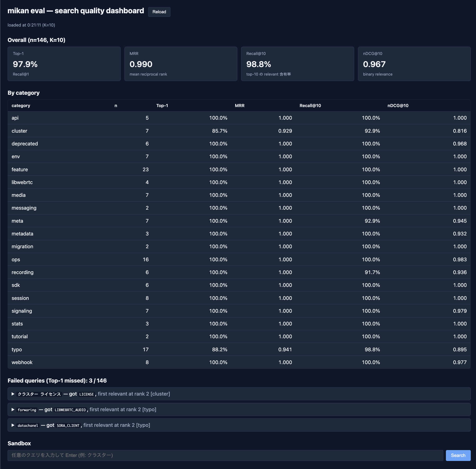This screenshot has width=476, height=469.
Task: Select the recording category row
Action: [x=23, y=272]
